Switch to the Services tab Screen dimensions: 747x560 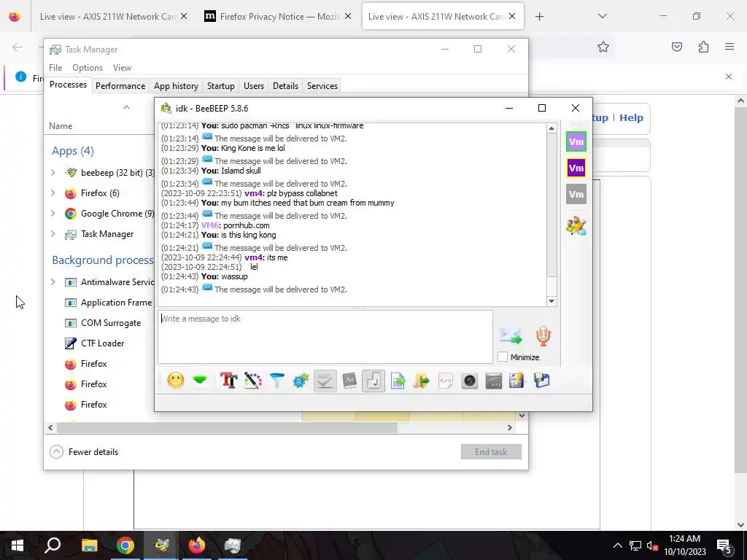click(322, 86)
